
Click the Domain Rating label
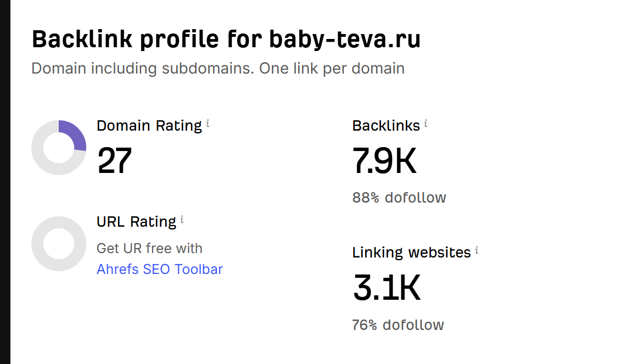(149, 126)
